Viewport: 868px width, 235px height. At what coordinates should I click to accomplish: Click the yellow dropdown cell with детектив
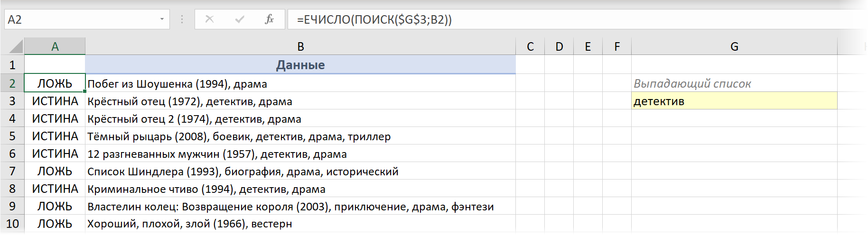pos(734,101)
